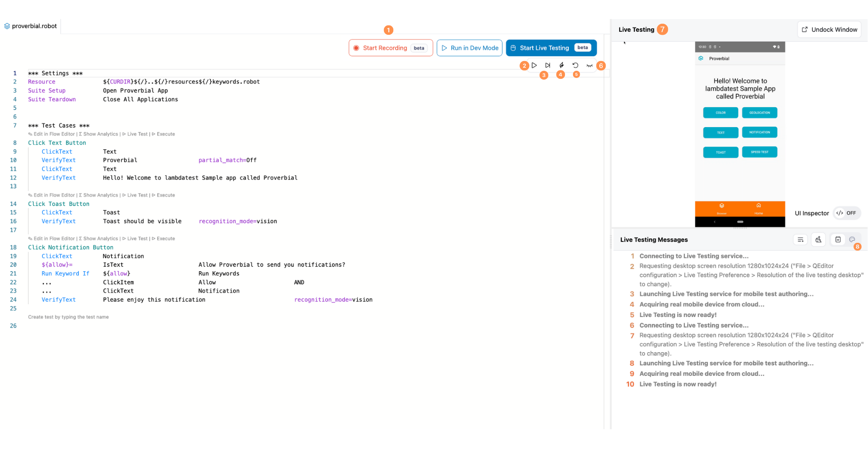
Task: Select the color palette icon in Live Testing Messages
Action: [852, 239]
